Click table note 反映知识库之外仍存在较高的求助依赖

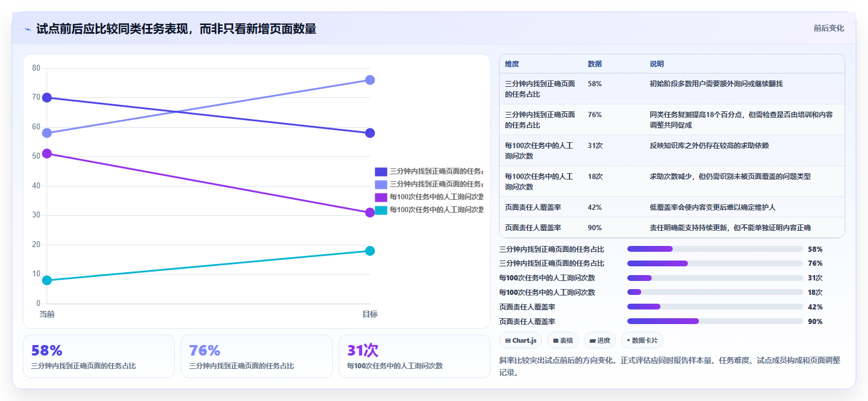(x=709, y=146)
